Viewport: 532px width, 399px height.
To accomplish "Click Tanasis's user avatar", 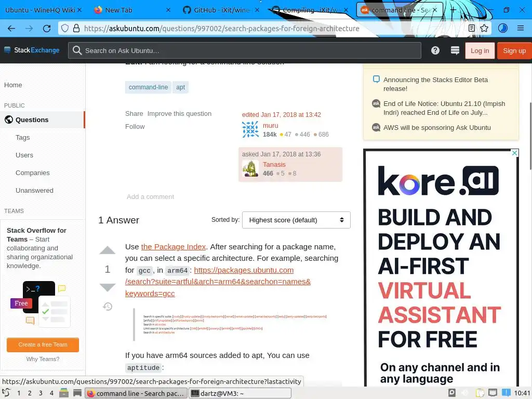I will (250, 169).
